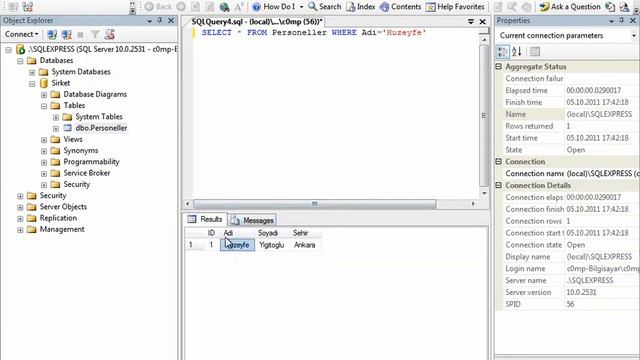Click the query editor vertical scroll up arrow
640x360 pixels.
(484, 40)
